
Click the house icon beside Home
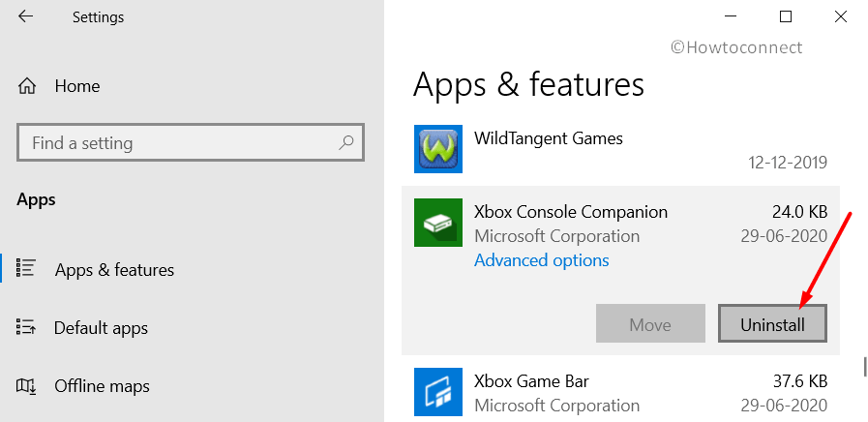(26, 86)
